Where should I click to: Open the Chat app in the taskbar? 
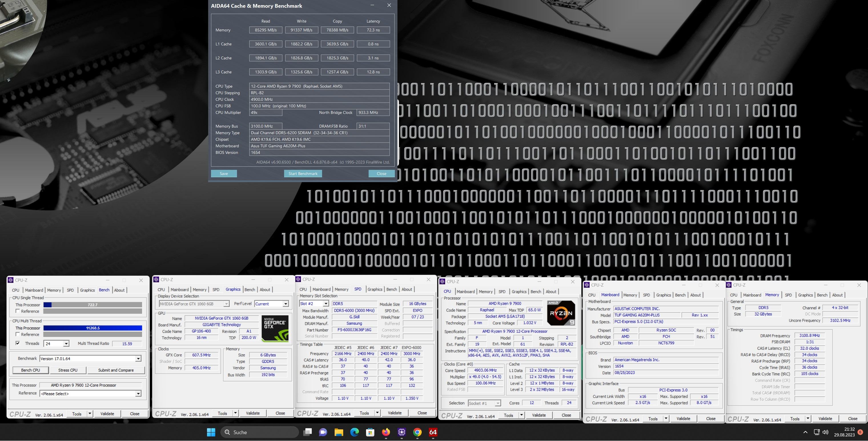pyautogui.click(x=323, y=432)
